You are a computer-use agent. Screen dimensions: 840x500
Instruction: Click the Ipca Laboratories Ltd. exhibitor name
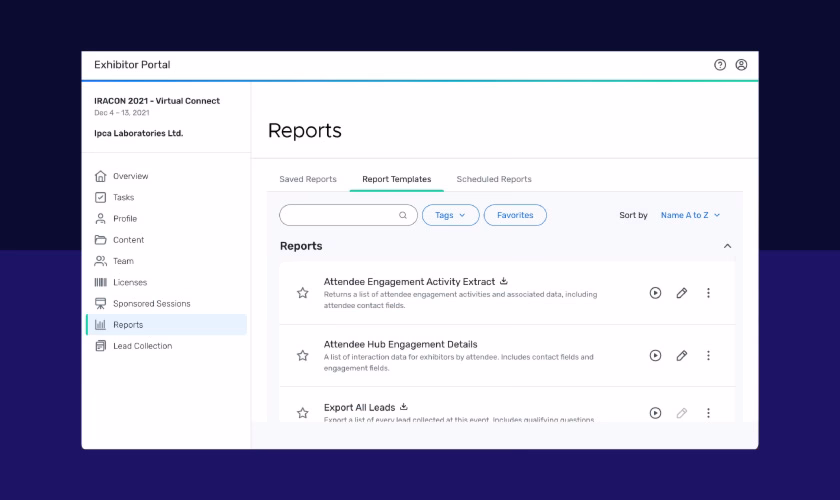pyautogui.click(x=139, y=133)
